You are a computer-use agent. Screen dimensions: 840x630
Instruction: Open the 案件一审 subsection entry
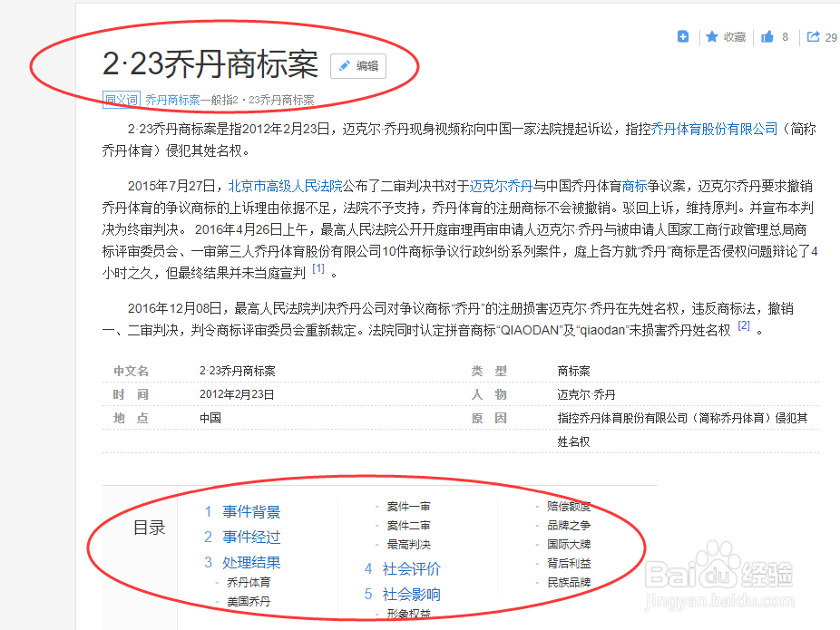point(409,507)
